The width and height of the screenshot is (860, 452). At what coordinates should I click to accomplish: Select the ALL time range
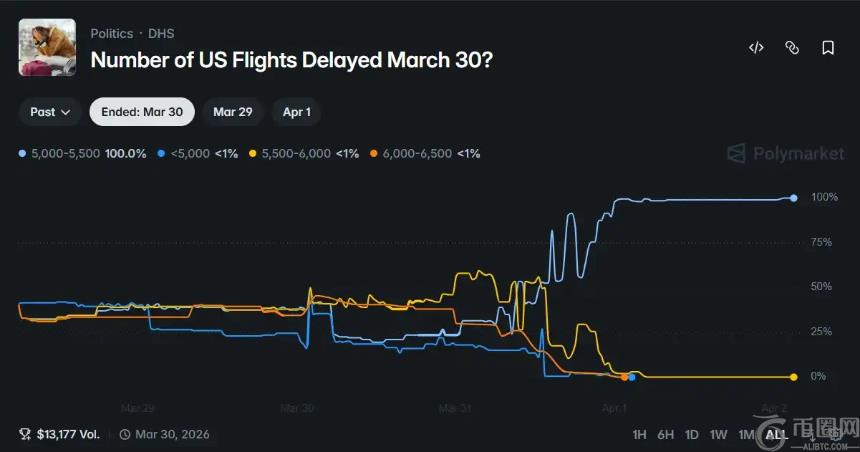coord(774,434)
